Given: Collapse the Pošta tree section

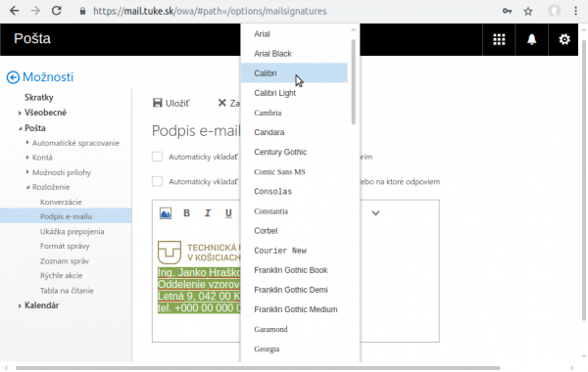Looking at the screenshot, I should coord(20,128).
